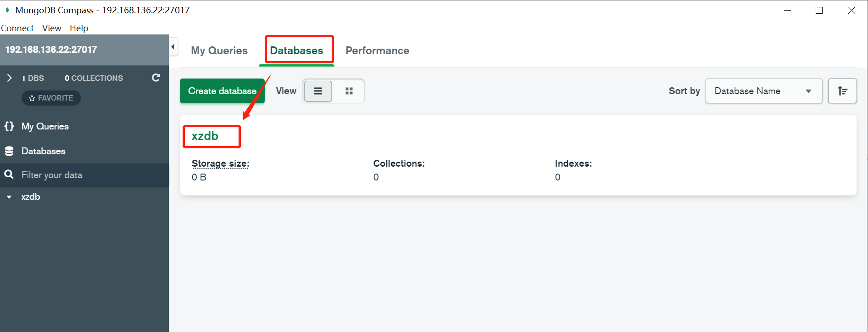Open the Help menu

coord(79,28)
